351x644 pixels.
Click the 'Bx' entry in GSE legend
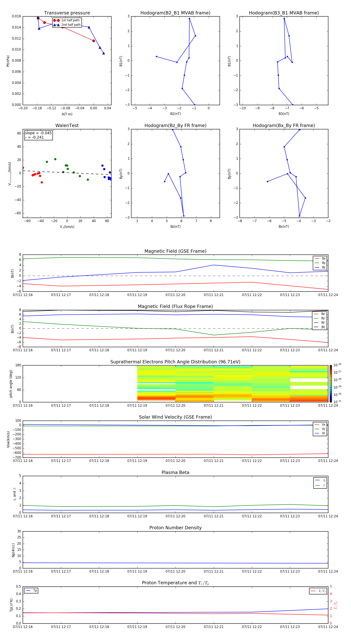(x=320, y=259)
